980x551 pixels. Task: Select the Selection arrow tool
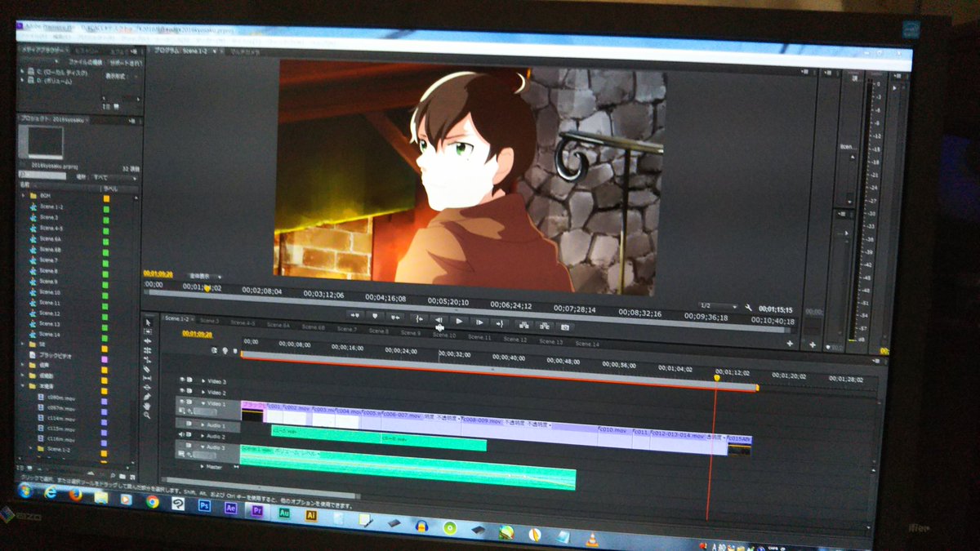147,322
